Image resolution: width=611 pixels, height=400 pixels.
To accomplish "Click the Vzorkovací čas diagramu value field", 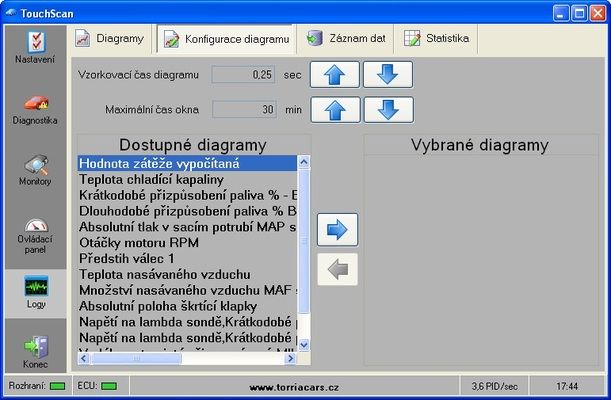I will click(x=244, y=74).
